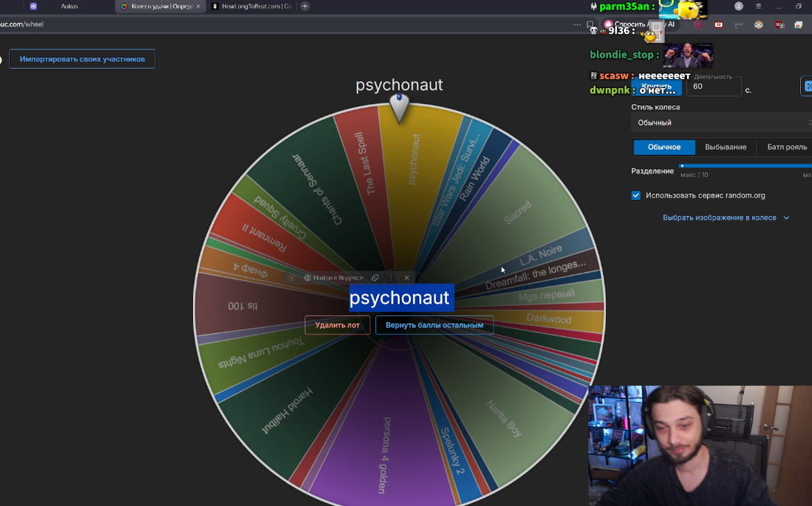812x506 pixels.
Task: Toggle Использовать сервис random.org checkbox
Action: pos(636,195)
